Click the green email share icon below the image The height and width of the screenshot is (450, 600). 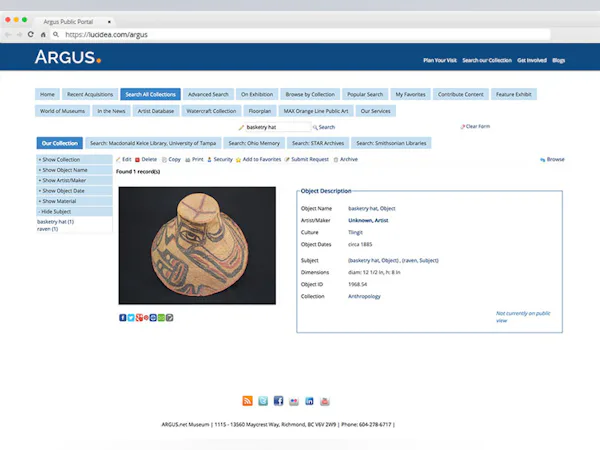point(161,318)
